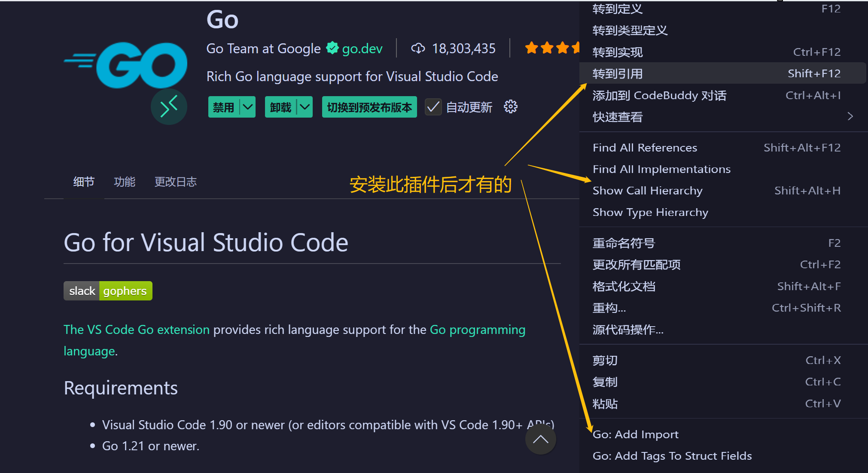This screenshot has width=868, height=473.
Task: Click the slack gophers badge
Action: (x=108, y=291)
